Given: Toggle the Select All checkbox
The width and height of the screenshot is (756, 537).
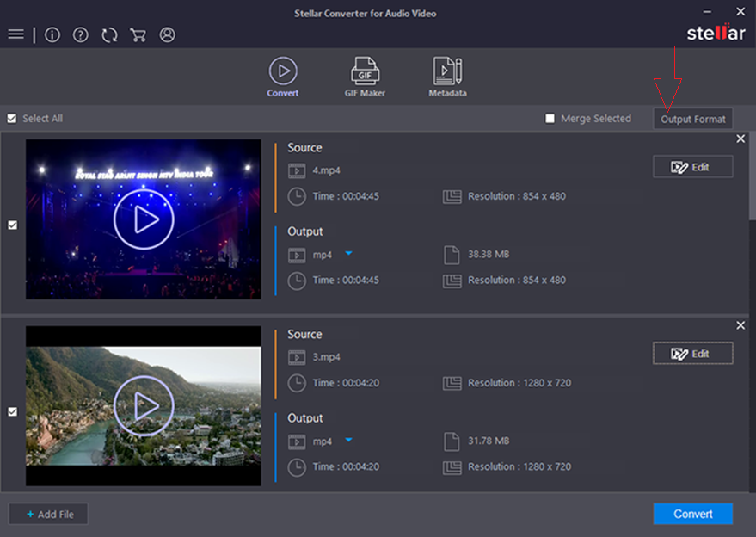Looking at the screenshot, I should 12,119.
